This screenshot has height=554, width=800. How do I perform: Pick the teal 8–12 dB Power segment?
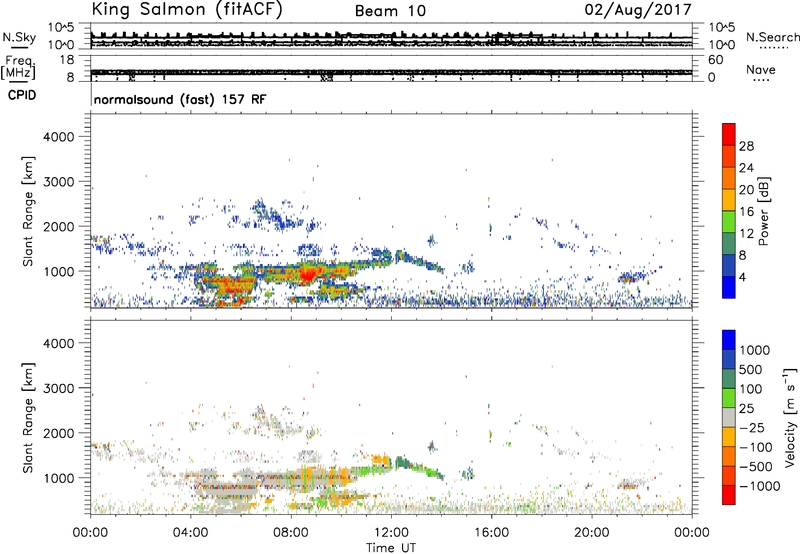click(729, 243)
